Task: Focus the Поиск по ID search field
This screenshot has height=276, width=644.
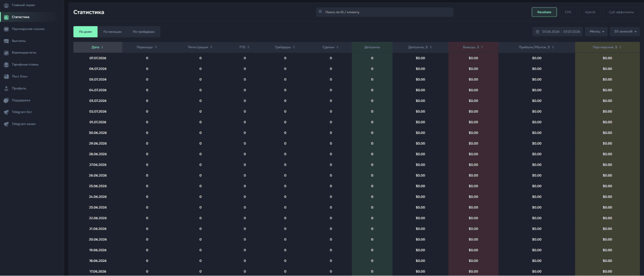Action: [x=384, y=12]
